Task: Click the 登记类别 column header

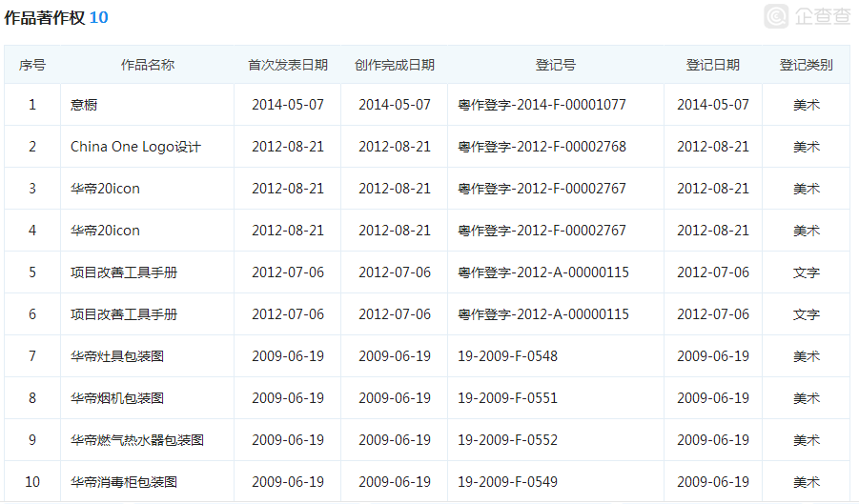Action: [x=806, y=65]
